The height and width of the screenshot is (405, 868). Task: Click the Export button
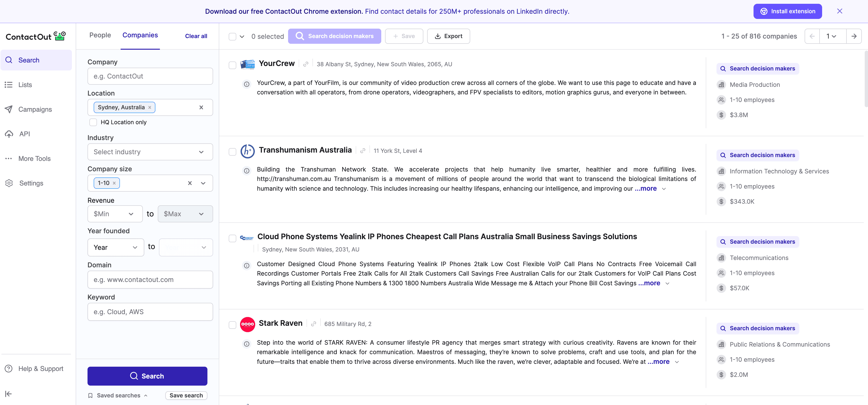[448, 36]
